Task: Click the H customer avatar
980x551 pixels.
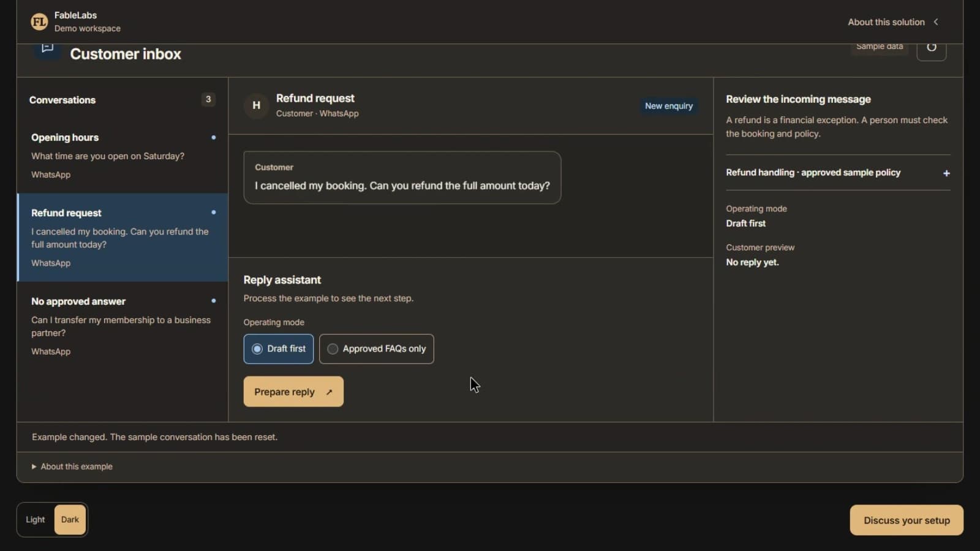Action: (x=256, y=105)
